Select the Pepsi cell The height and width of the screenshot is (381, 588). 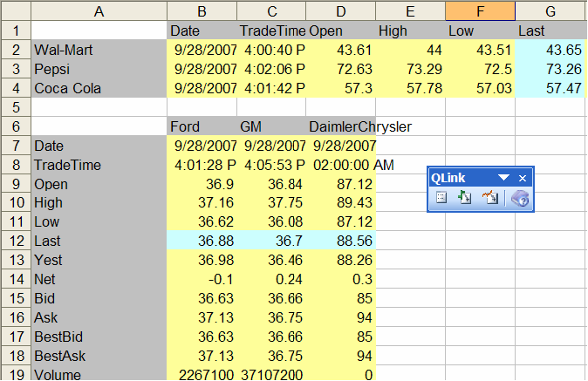click(x=99, y=69)
